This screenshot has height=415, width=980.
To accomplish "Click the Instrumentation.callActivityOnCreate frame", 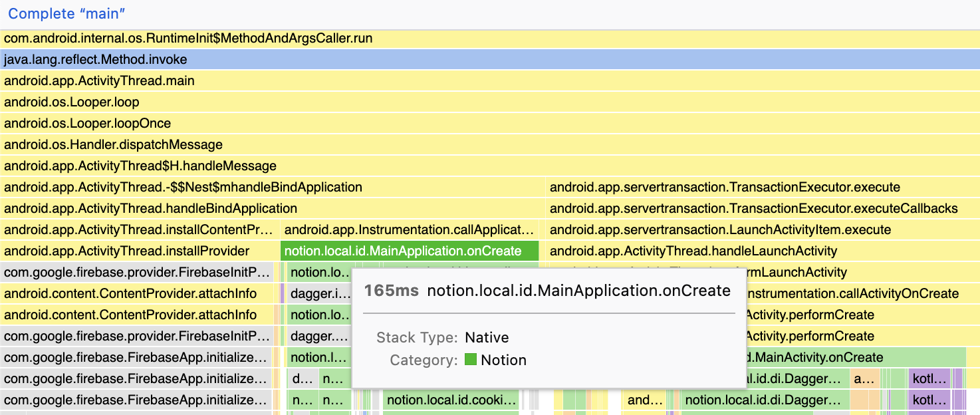I will click(x=864, y=293).
